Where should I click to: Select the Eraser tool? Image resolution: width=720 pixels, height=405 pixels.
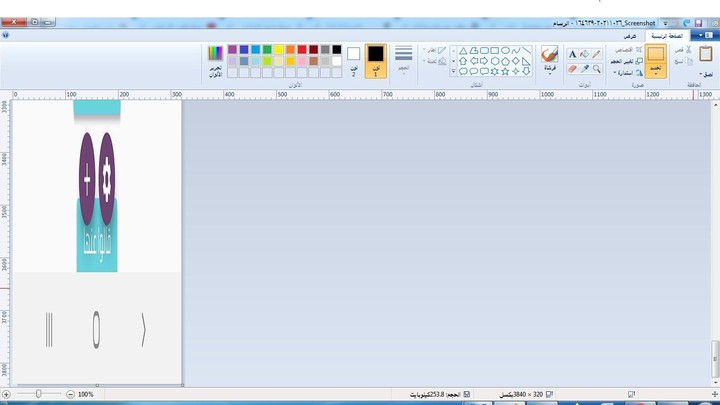click(x=573, y=69)
